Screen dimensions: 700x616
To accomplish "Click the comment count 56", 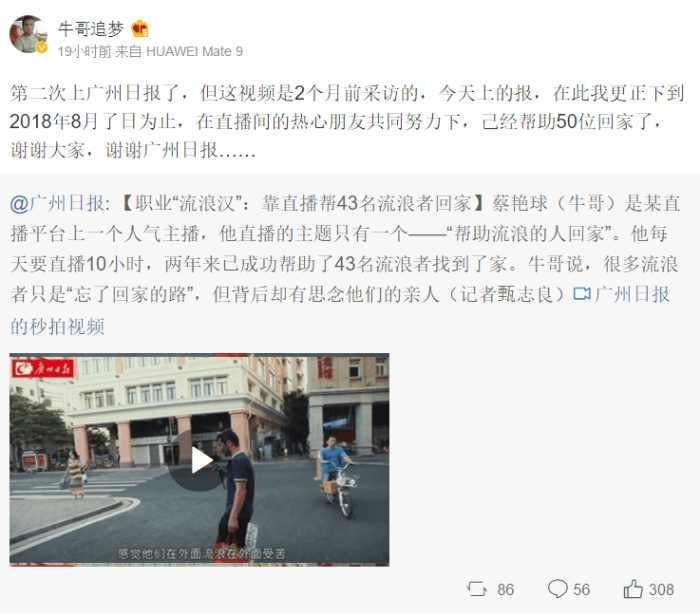I will (582, 590).
